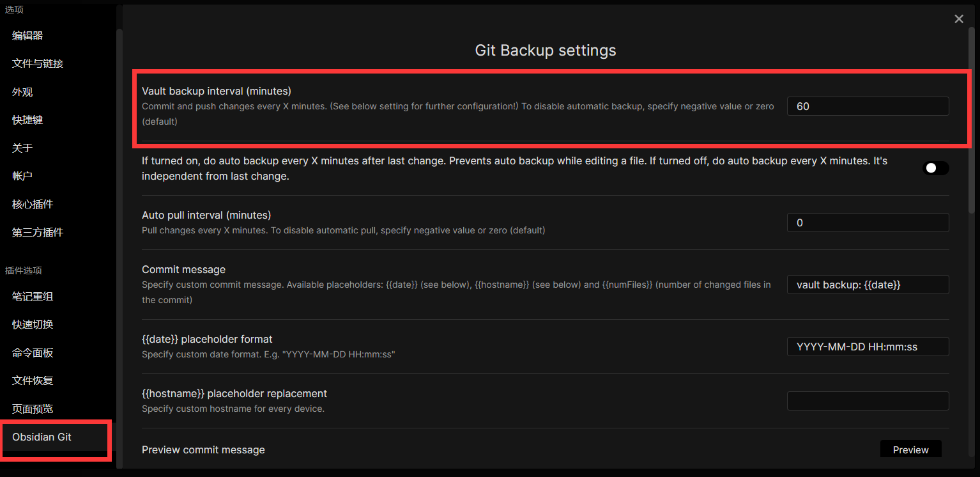Click the Auto pull interval input field
This screenshot has width=980, height=477.
(x=868, y=223)
